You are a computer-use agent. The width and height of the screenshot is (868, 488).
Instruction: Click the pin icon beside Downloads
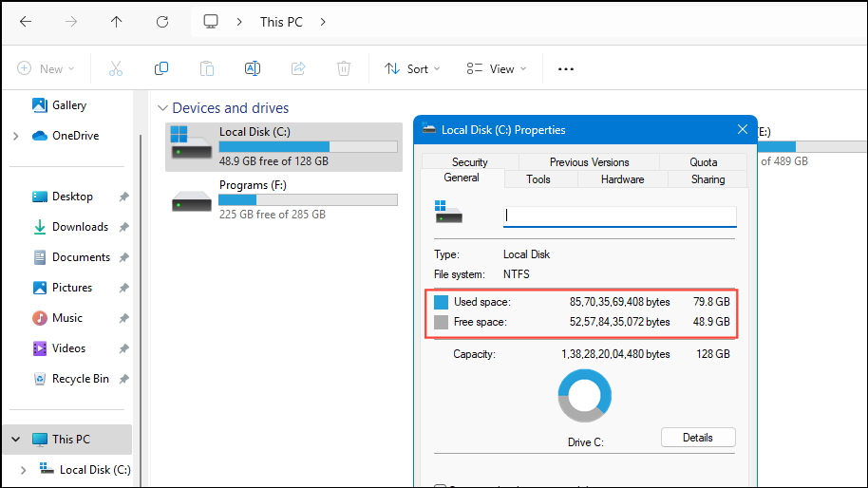coord(124,227)
